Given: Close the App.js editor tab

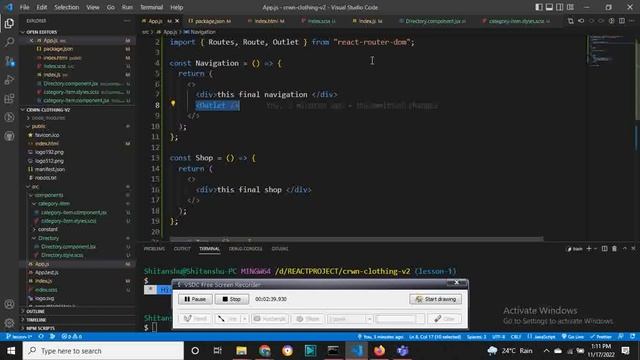Looking at the screenshot, I should [177, 21].
